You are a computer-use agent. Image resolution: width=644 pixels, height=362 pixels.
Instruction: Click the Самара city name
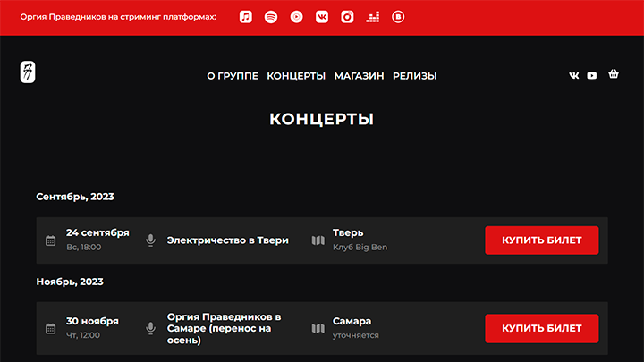[352, 321]
